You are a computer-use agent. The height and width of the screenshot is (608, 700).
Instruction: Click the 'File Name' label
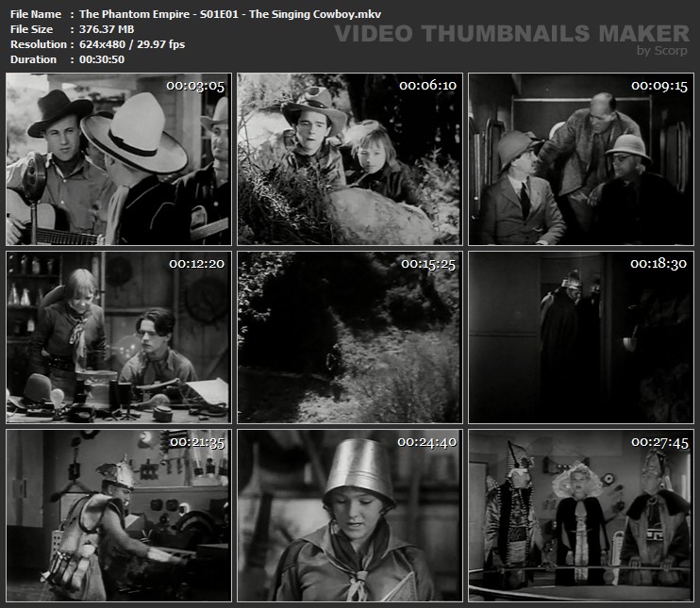(36, 14)
